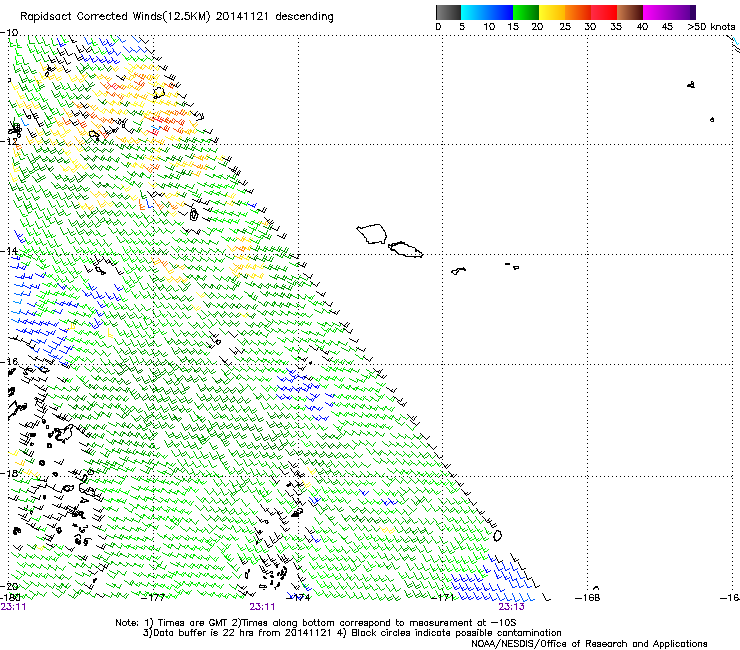Select the yellow 20–25 knots legend segment

coord(552,12)
